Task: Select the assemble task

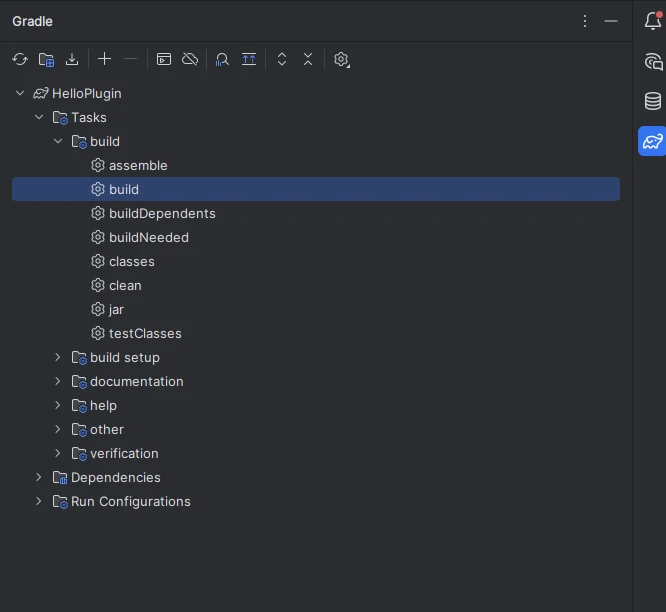Action: point(138,165)
